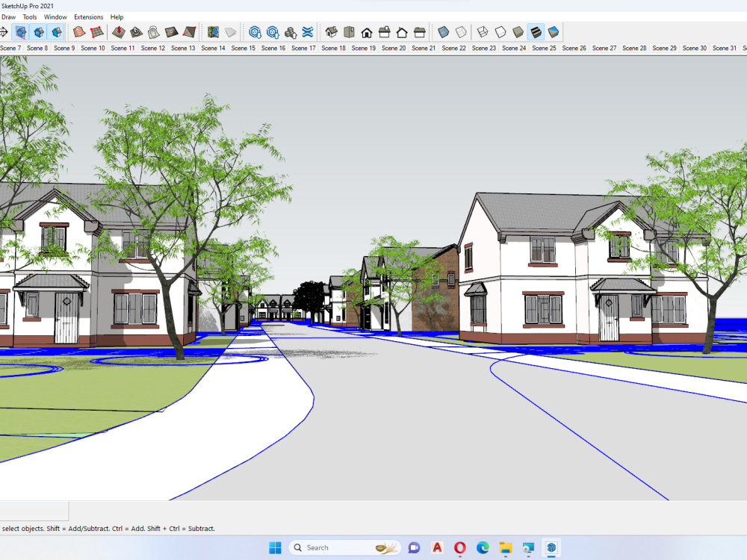Open File Explorer from taskbar
The width and height of the screenshot is (747, 560).
click(x=506, y=547)
